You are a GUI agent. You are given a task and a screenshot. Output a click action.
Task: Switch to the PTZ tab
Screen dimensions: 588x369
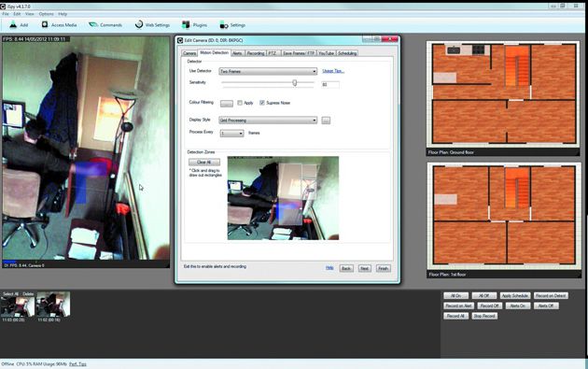coord(273,53)
